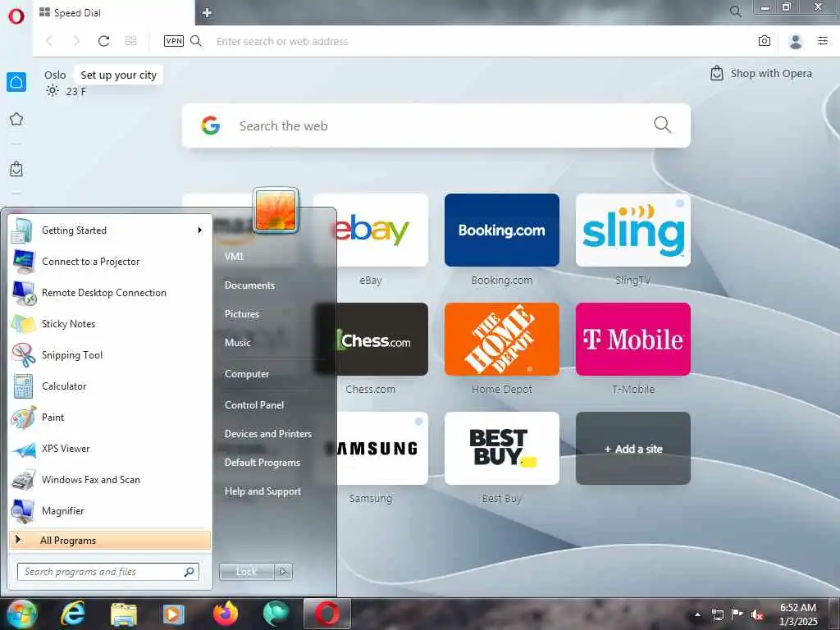Open Default Programs
The width and height of the screenshot is (840, 630).
[x=262, y=463]
